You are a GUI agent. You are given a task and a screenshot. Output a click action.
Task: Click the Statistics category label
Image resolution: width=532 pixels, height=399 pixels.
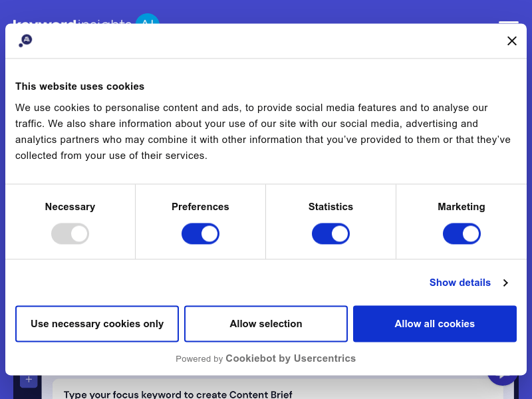pyautogui.click(x=331, y=207)
